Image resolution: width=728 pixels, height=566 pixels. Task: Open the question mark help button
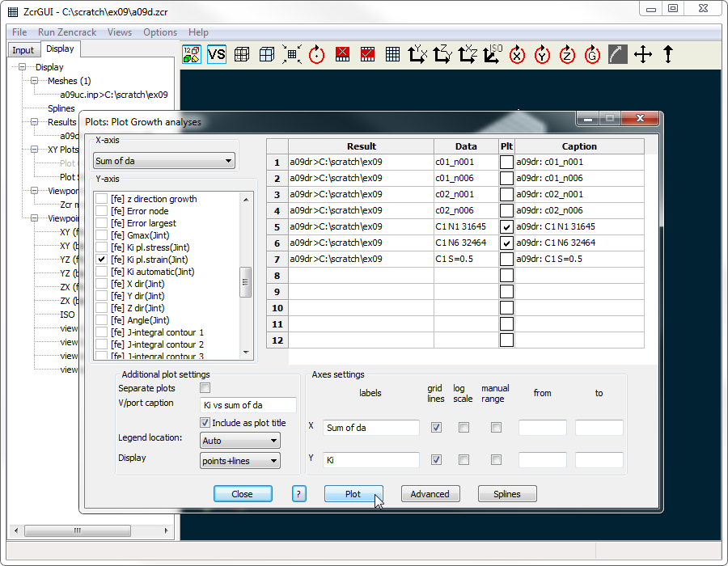[298, 493]
